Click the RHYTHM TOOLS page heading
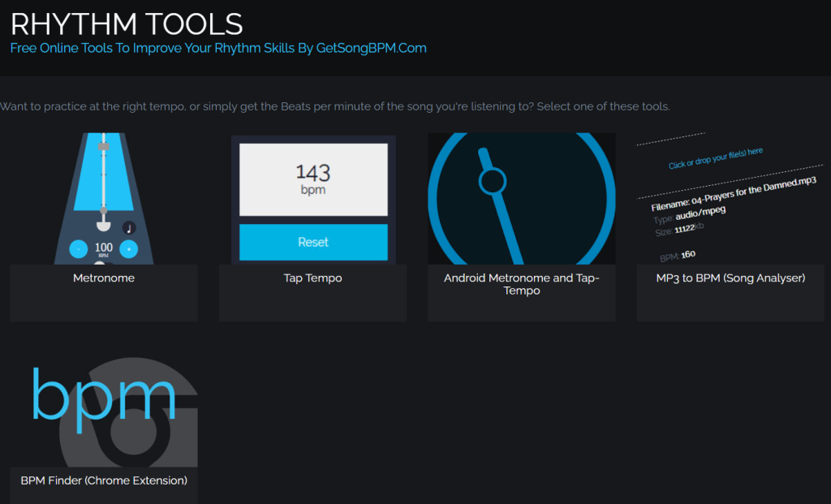 pyautogui.click(x=127, y=23)
